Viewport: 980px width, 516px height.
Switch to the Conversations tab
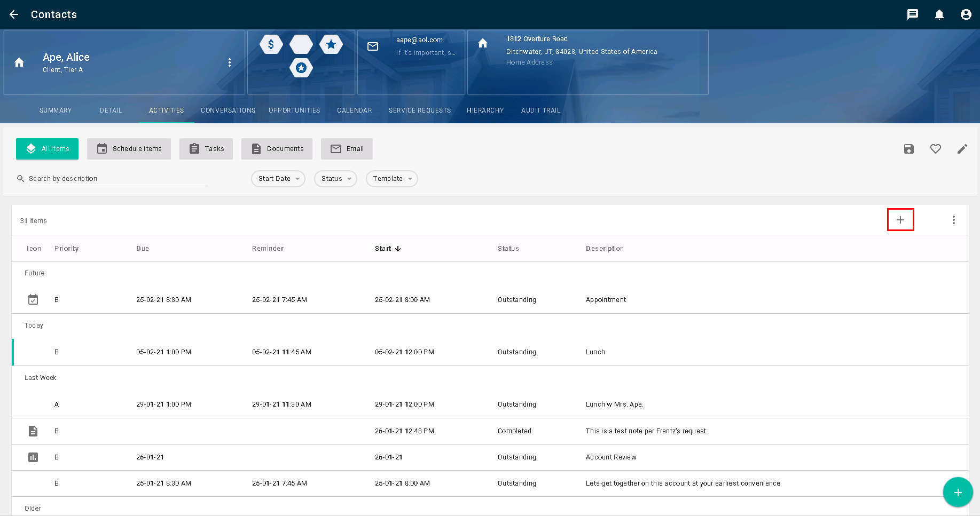228,110
